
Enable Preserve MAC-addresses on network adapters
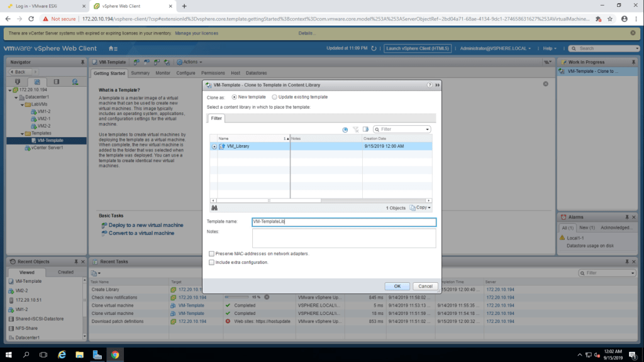pyautogui.click(x=211, y=254)
